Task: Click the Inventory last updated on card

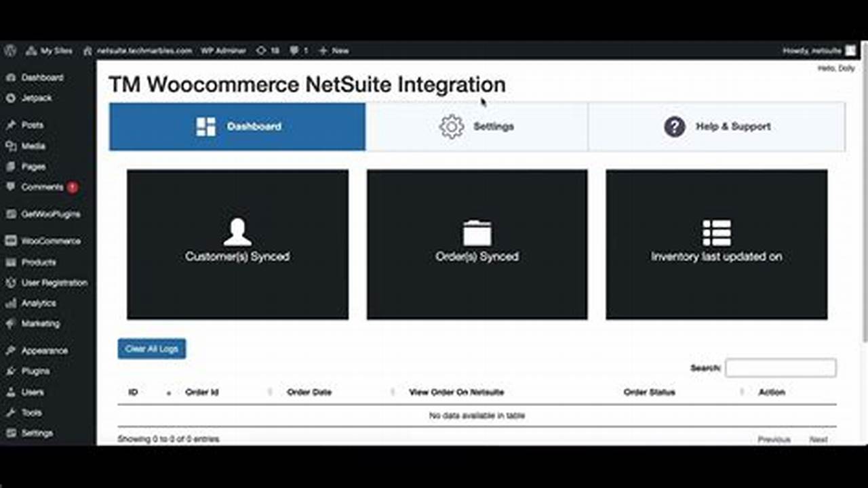Action: 717,245
